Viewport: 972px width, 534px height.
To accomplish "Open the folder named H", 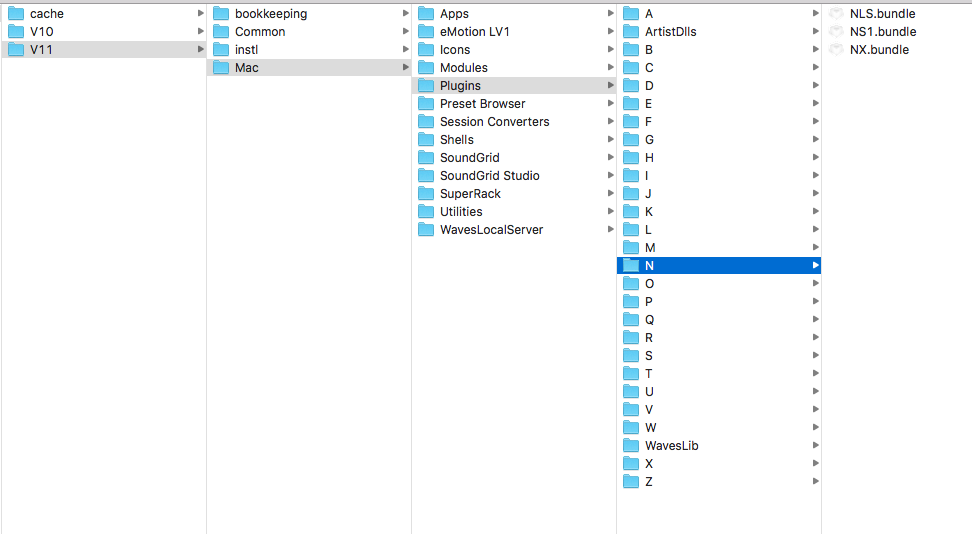I will [x=719, y=158].
